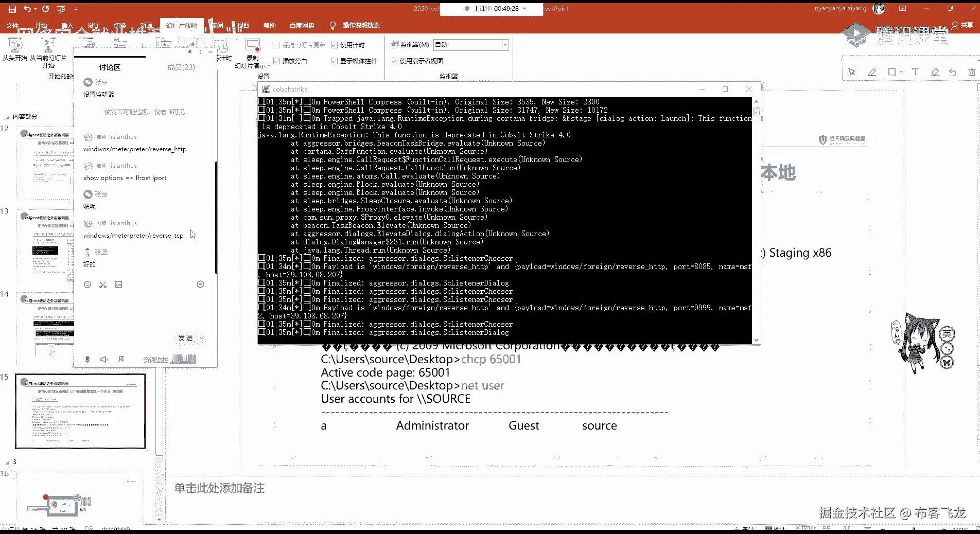This screenshot has height=534, width=980.
Task: Save the presentation from the quick access toolbar
Action: click(12, 9)
